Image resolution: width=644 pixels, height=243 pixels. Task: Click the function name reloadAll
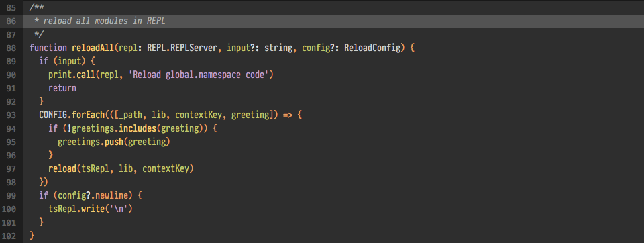coord(93,48)
